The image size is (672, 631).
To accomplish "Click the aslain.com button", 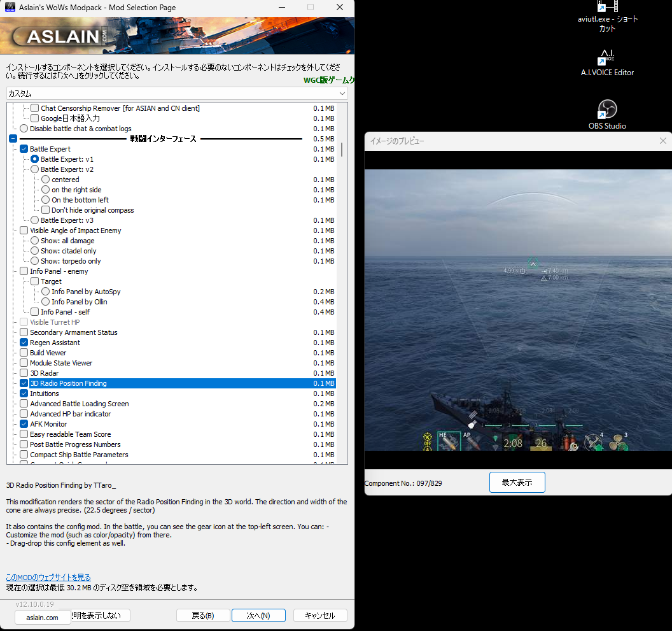I will pyautogui.click(x=42, y=618).
